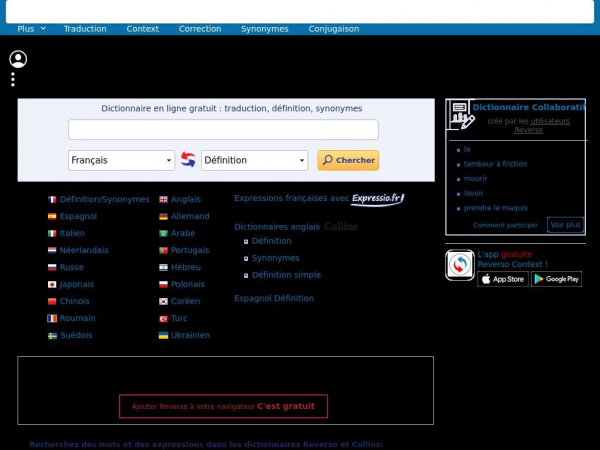
Task: Click the South Korean flag icon
Action: pyautogui.click(x=163, y=302)
